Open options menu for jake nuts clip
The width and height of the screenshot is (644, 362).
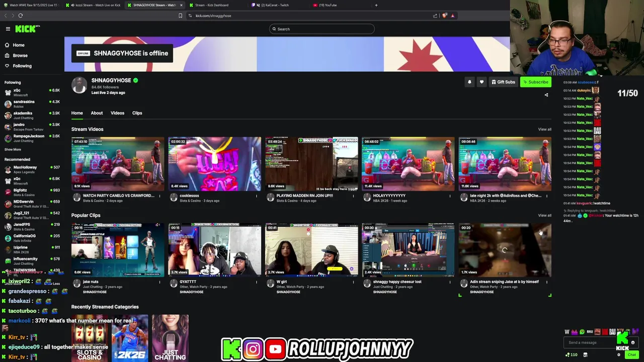[x=160, y=282]
